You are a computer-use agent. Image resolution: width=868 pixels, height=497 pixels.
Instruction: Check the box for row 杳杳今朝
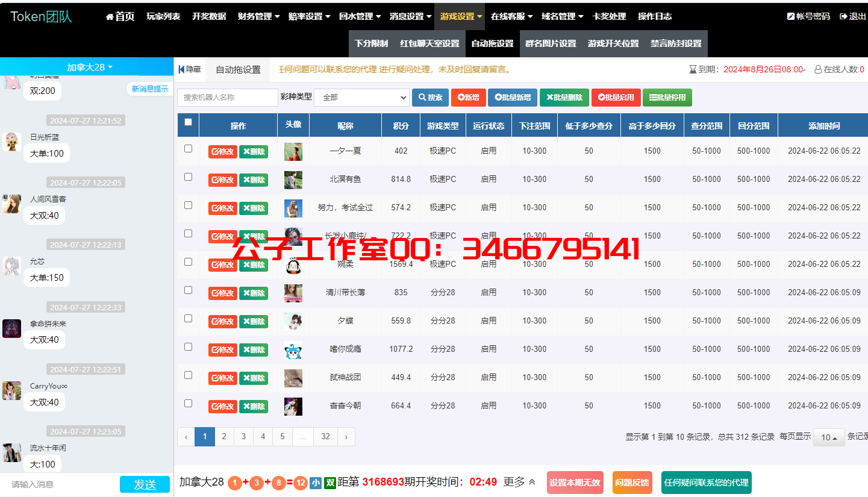tap(188, 403)
